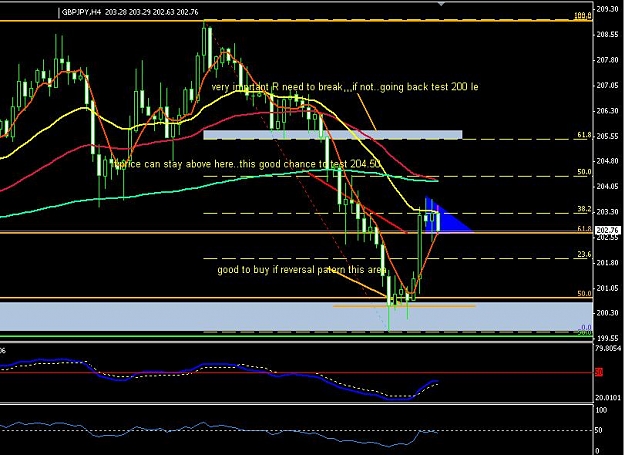Click the 209.30 price axis label
Viewport: 625px width, 455px height.
(x=608, y=9)
